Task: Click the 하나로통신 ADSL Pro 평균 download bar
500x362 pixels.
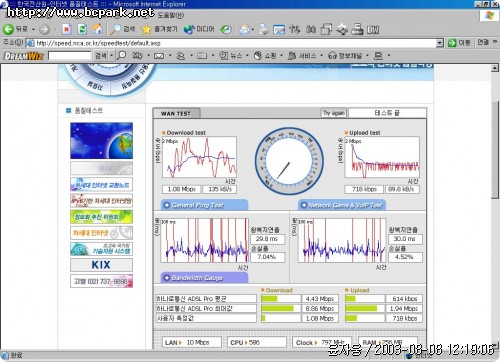Action: coord(281,299)
